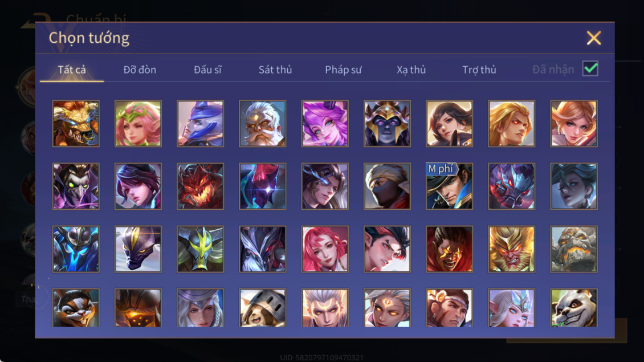
Task: Pick the golden horned beast hero
Action: point(76,124)
